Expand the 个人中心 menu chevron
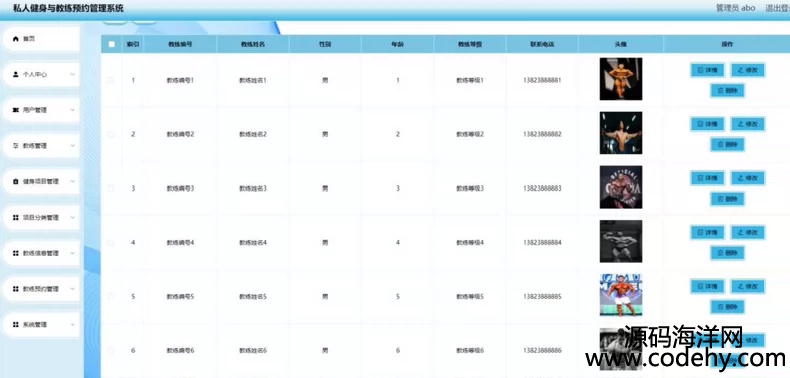 tap(73, 75)
